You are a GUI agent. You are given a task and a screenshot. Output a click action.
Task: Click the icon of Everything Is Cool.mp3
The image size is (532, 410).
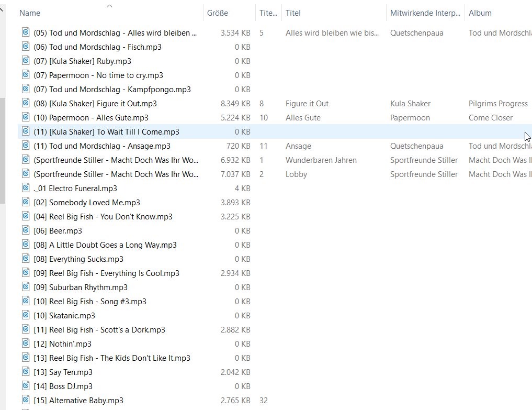(26, 272)
